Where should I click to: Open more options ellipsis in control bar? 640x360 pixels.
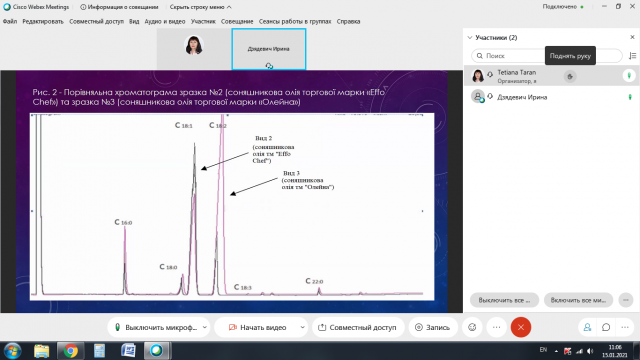point(496,327)
